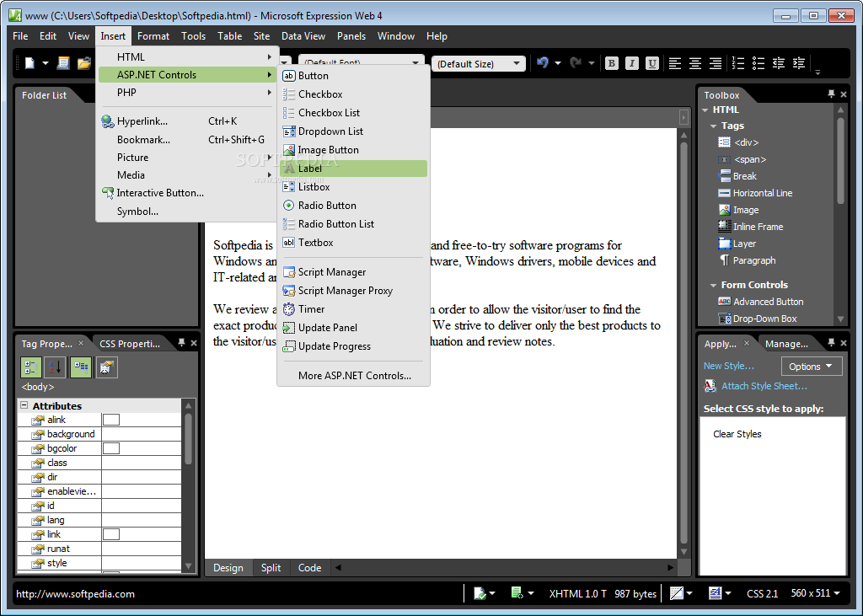
Task: Open the PHP submenu
Action: (186, 92)
